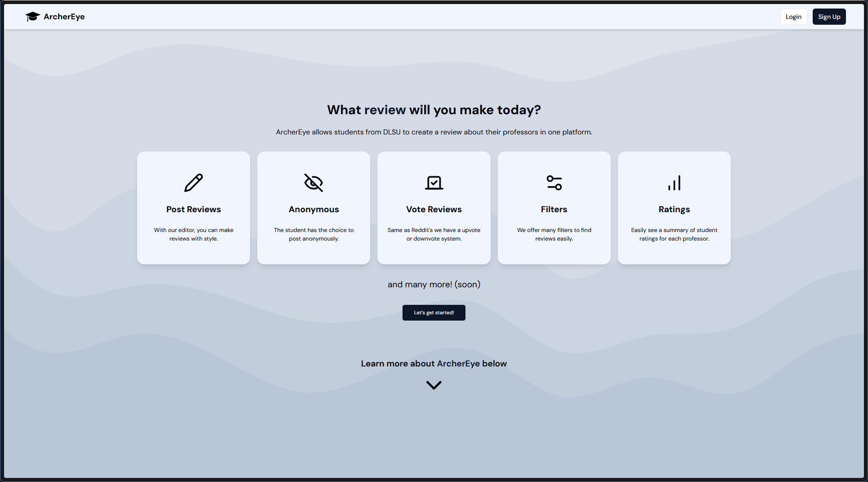Click the ArcherEye graduation cap logo
Image resolution: width=868 pixels, height=482 pixels.
pyautogui.click(x=32, y=16)
